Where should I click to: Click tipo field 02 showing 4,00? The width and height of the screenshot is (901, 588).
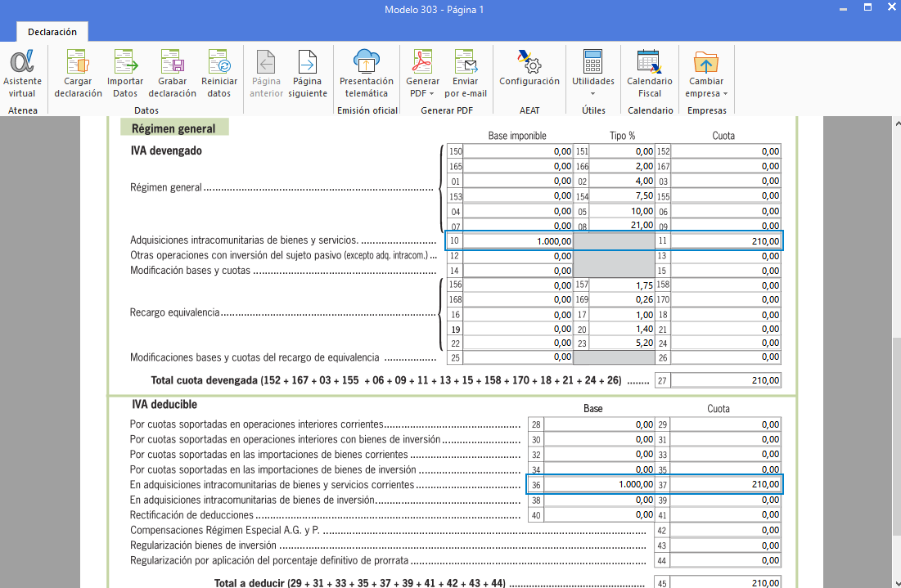coord(622,182)
